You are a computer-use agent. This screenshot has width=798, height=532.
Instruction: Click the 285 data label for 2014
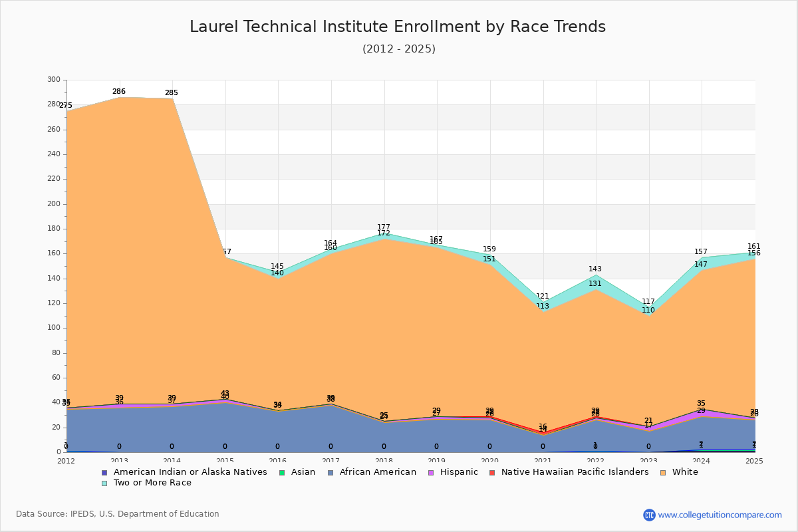[x=172, y=93]
